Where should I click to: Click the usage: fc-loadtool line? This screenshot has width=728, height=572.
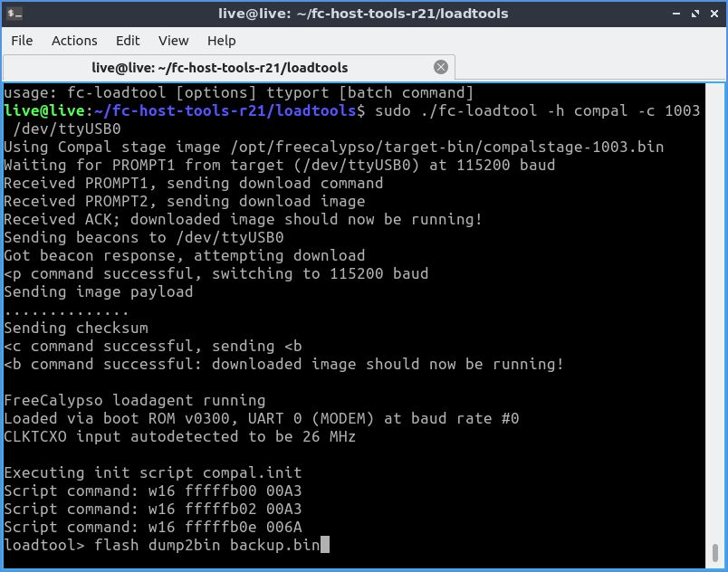click(239, 93)
